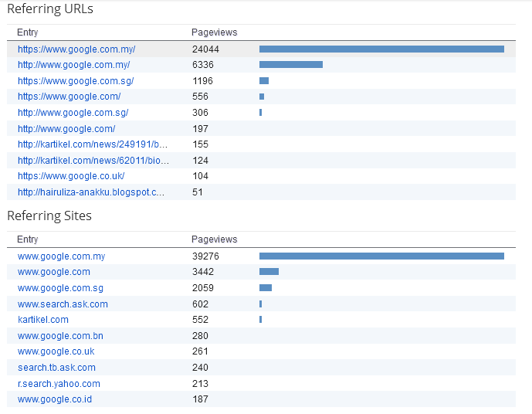Open the https://www.google.com.my/ referring URL
The height and width of the screenshot is (414, 532).
click(x=76, y=49)
